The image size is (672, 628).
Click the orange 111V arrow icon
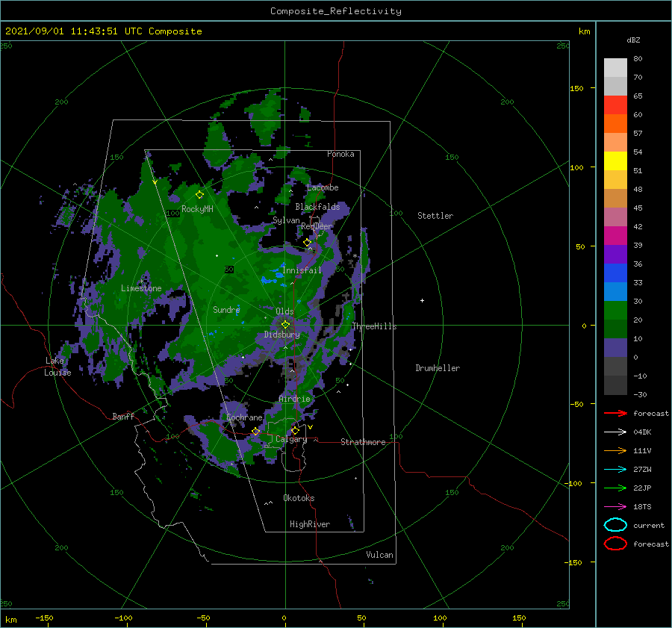(615, 450)
